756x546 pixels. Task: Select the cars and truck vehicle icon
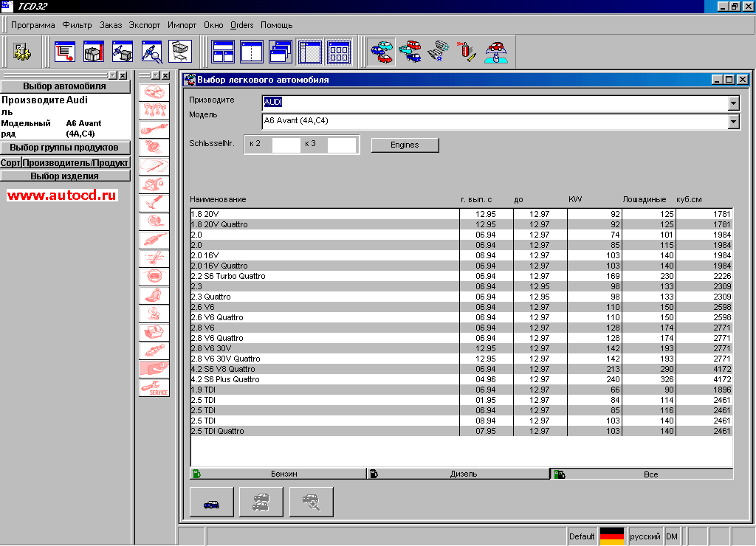click(x=410, y=52)
